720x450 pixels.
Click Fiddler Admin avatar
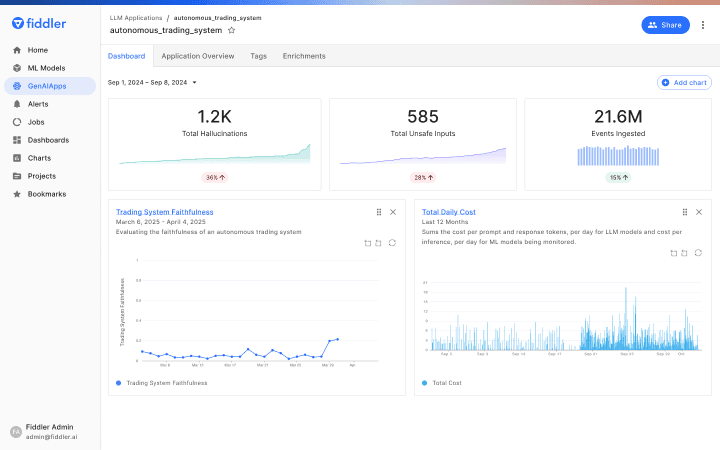pos(16,432)
